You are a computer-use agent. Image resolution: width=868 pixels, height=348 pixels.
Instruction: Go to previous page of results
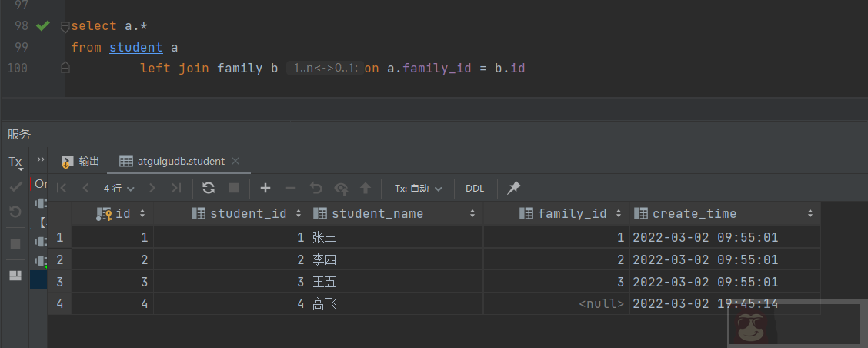(x=85, y=189)
